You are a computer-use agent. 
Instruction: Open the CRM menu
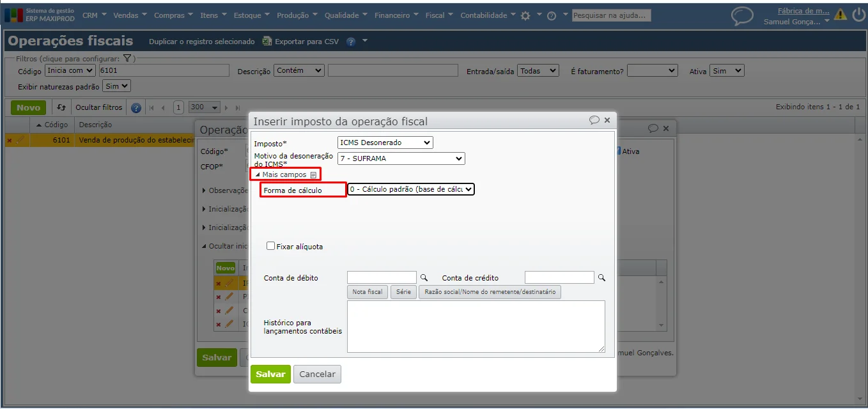(94, 15)
